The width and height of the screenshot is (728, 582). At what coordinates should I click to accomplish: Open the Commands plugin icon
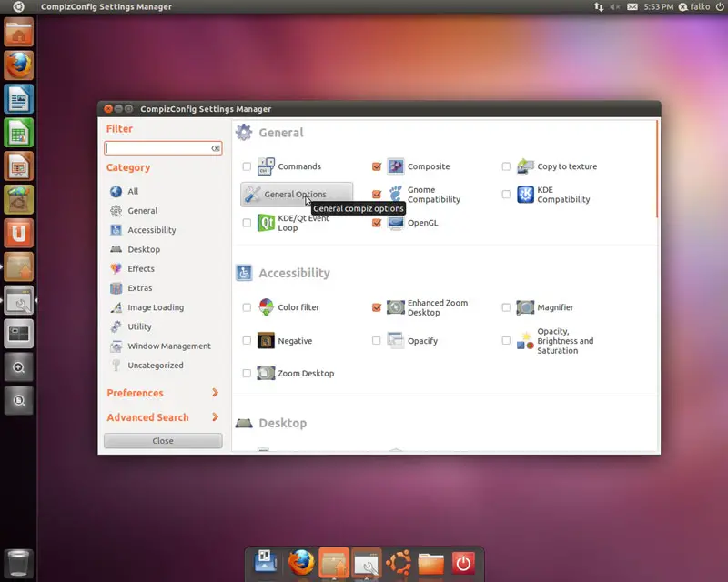[x=266, y=166]
